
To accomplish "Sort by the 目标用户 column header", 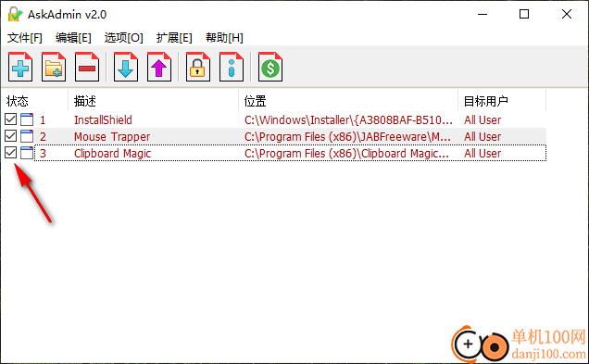I will click(x=502, y=101).
